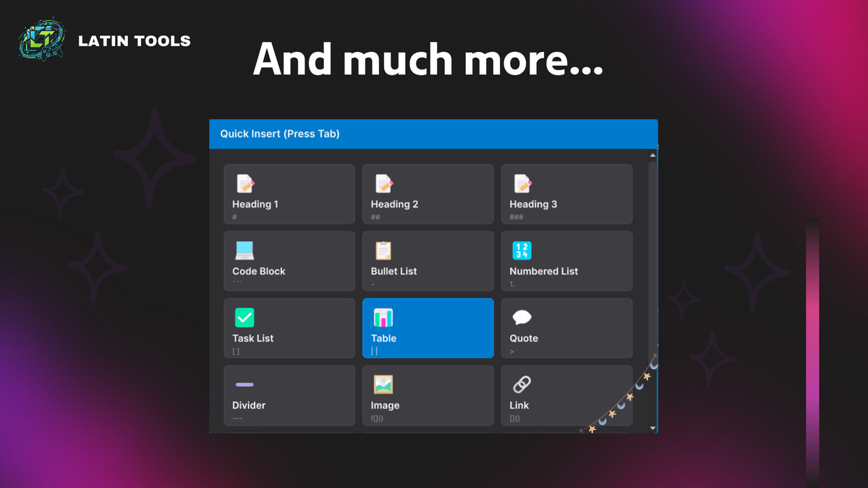This screenshot has width=868, height=488.
Task: Insert a Heading 1 element
Action: [289, 194]
